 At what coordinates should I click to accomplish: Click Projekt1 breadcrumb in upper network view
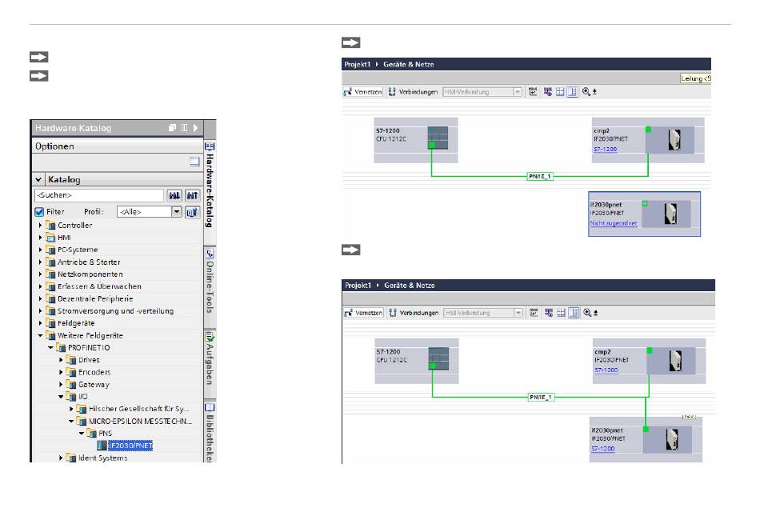(x=358, y=65)
